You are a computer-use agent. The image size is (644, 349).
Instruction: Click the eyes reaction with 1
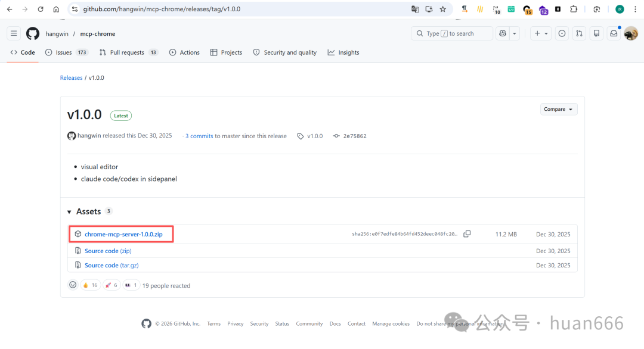click(131, 285)
